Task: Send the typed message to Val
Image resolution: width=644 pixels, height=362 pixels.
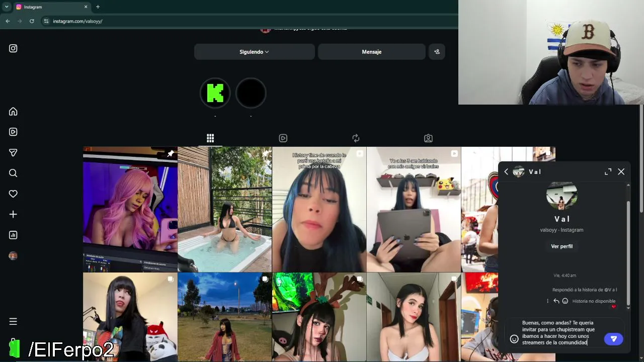Action: tap(613, 339)
